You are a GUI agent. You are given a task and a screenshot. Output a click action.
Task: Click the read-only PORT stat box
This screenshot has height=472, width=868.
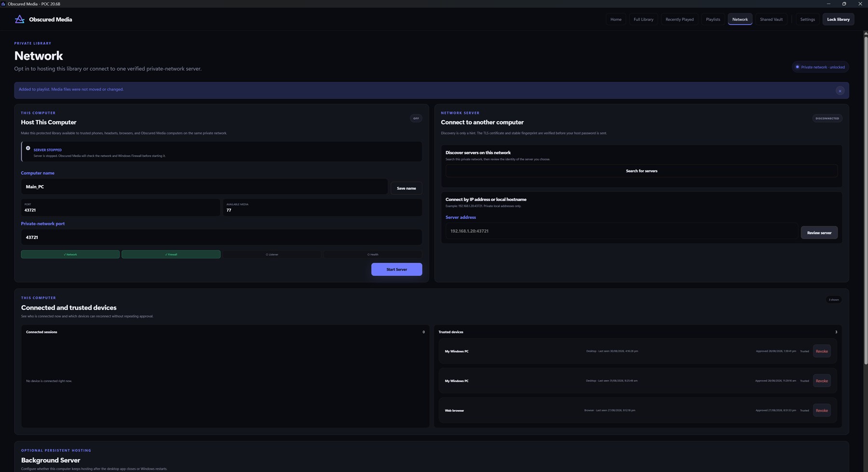[120, 207]
